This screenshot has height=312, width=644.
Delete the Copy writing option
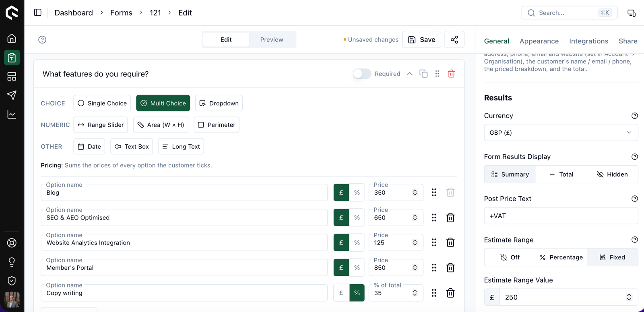point(450,293)
